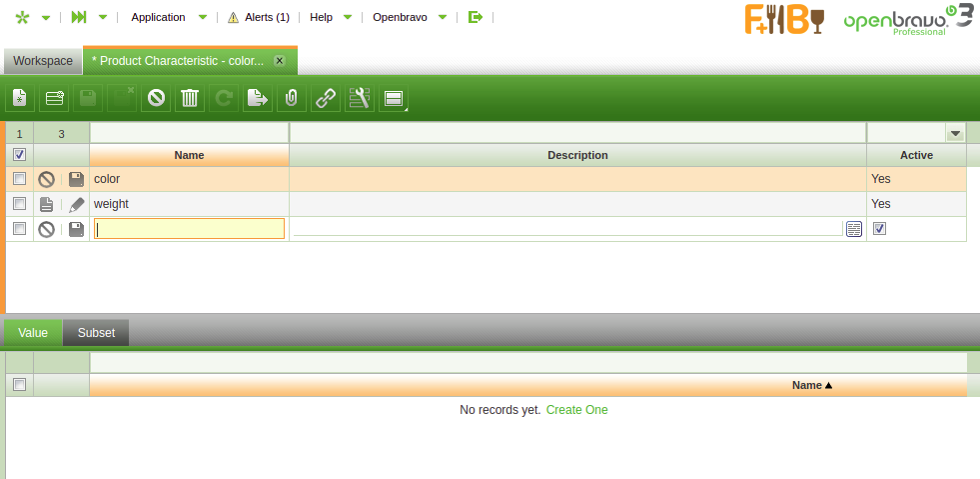Click the Create One link
This screenshot has width=980, height=479.
(x=576, y=410)
